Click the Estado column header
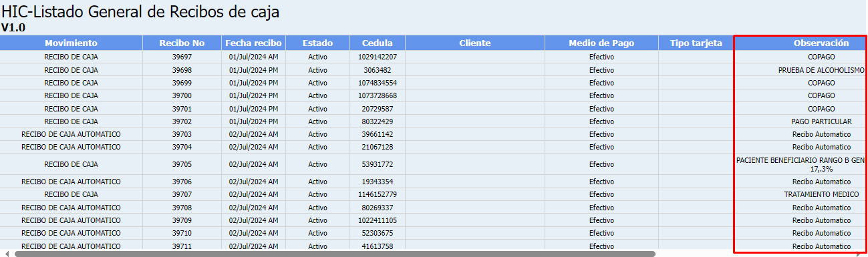The width and height of the screenshot is (868, 257). (318, 43)
